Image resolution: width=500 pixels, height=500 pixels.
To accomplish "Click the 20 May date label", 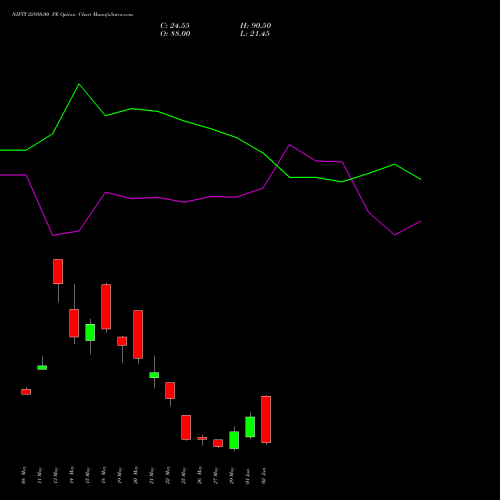I will click(x=136, y=475).
